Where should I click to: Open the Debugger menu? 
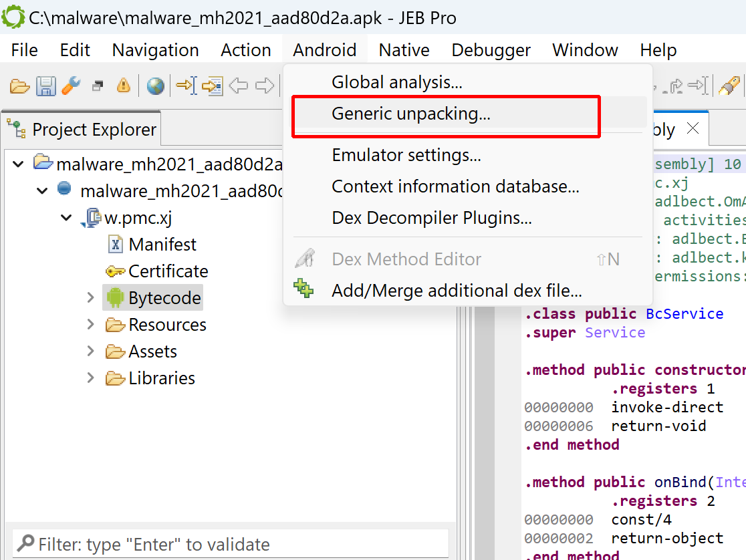point(491,50)
